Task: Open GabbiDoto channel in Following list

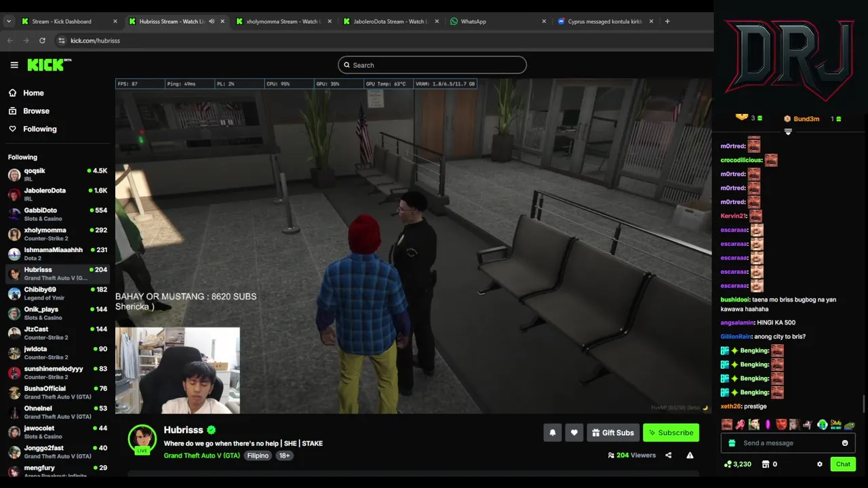Action: 57,214
